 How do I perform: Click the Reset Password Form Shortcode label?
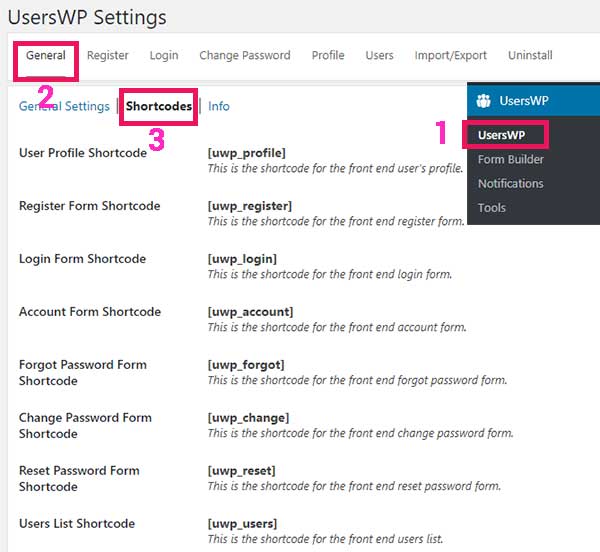pos(79,479)
